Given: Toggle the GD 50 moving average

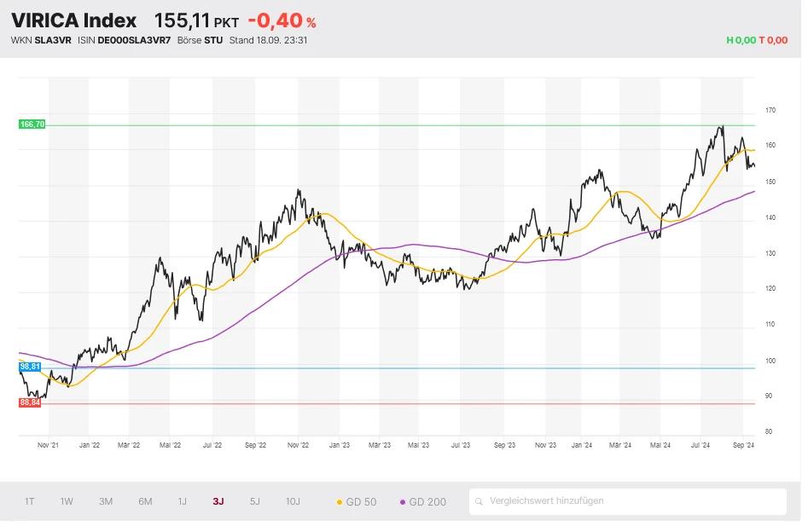Looking at the screenshot, I should tap(359, 502).
